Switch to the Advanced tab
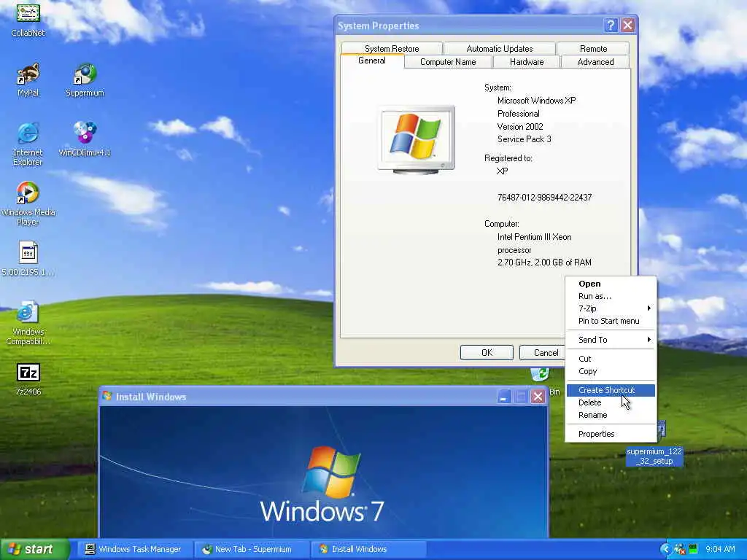The height and width of the screenshot is (560, 747). pyautogui.click(x=595, y=62)
